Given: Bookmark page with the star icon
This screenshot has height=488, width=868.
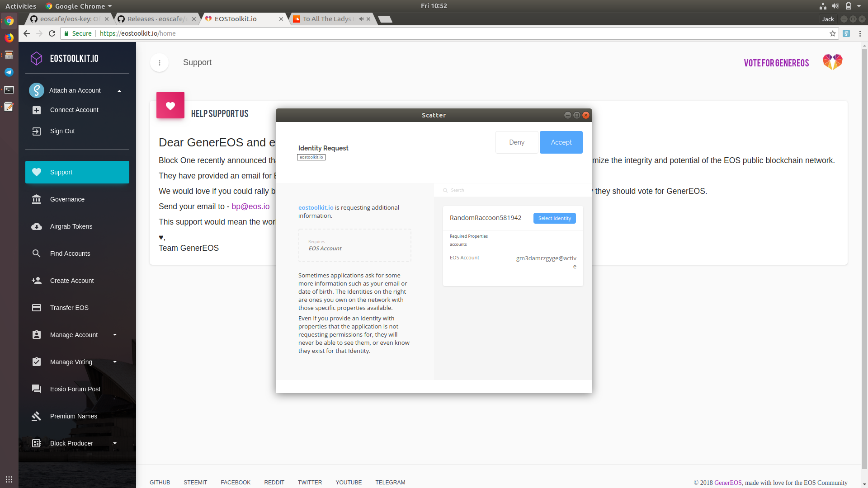Looking at the screenshot, I should [x=833, y=33].
